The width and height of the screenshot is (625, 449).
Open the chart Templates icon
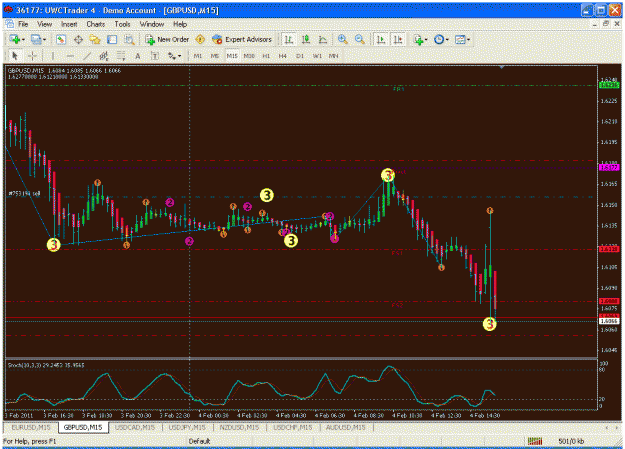click(460, 39)
